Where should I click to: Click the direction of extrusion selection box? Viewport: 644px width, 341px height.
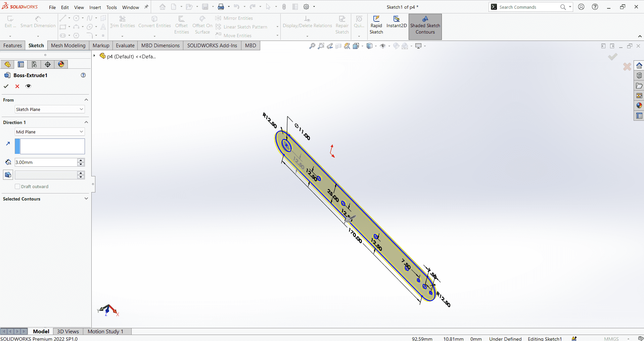[x=50, y=147]
